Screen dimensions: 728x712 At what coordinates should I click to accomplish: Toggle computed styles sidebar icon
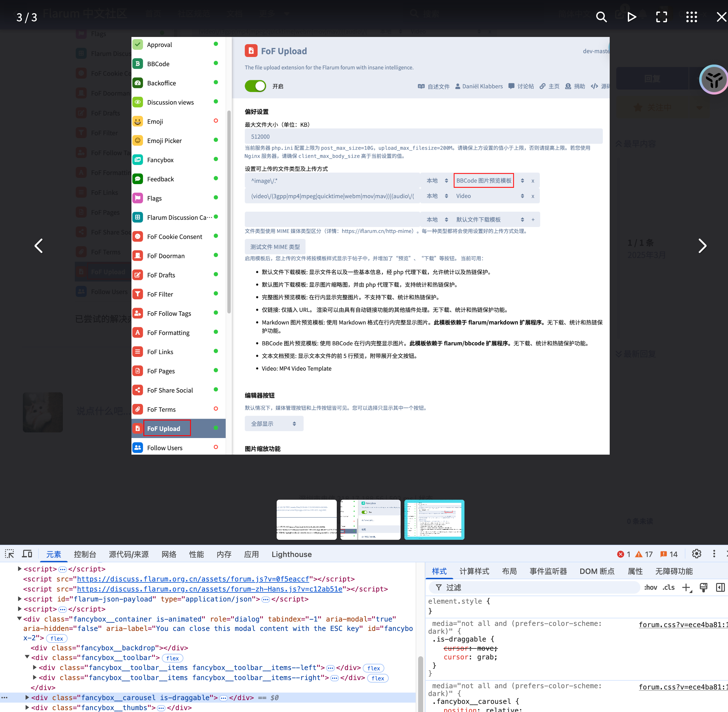(x=720, y=587)
